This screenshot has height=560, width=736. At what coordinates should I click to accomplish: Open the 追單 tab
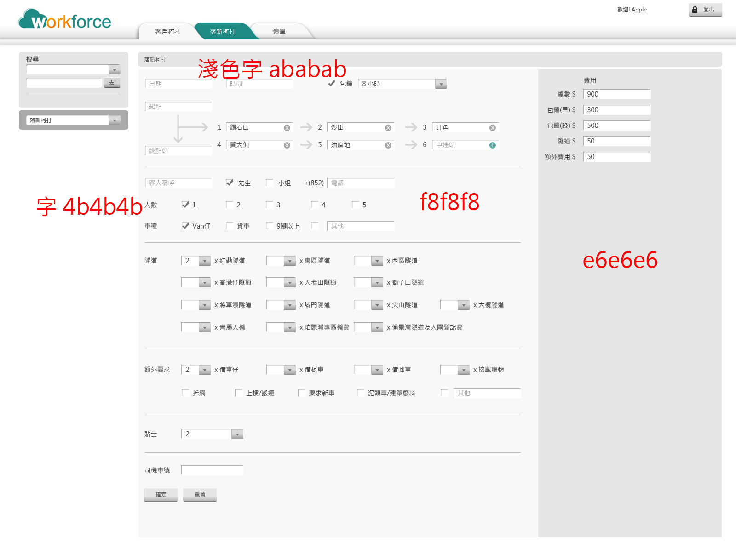pyautogui.click(x=279, y=32)
